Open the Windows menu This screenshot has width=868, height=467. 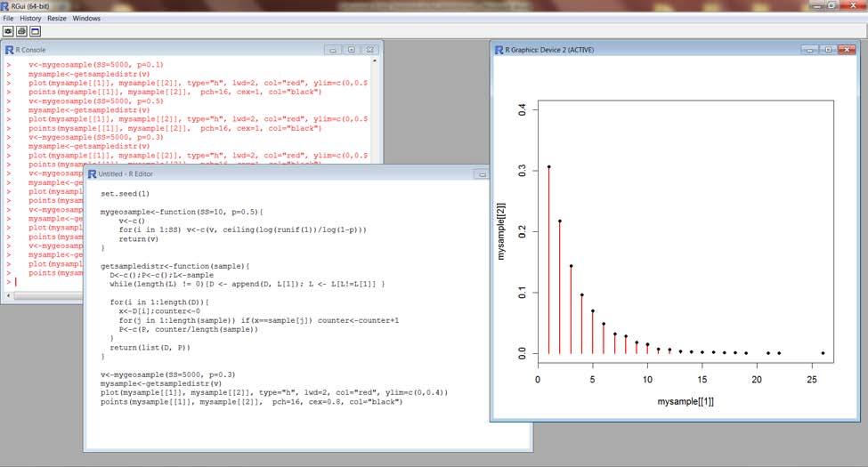[86, 19]
